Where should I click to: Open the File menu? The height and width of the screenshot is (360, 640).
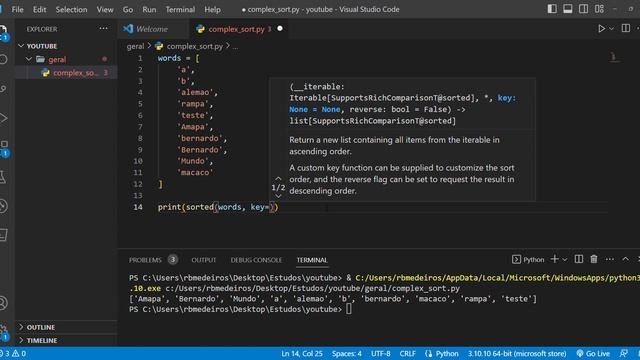(x=17, y=9)
